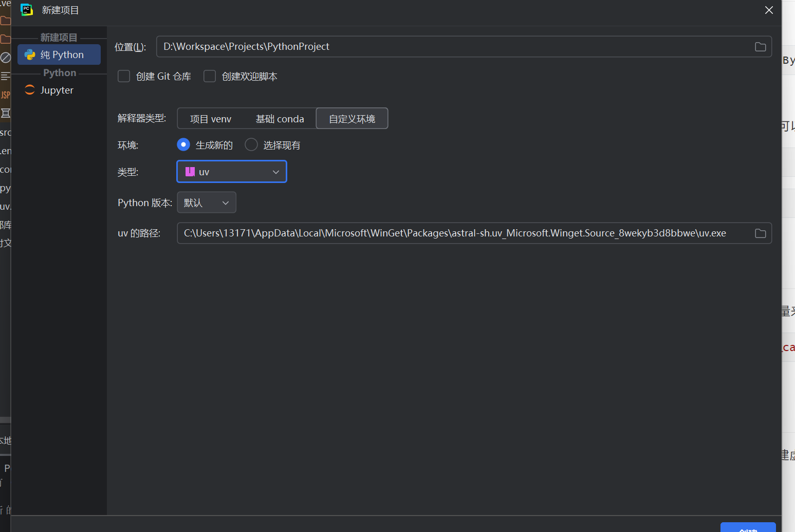Viewport: 795px width, 532px height.
Task: Select the 自定义环境 interpreter tab
Action: 352,119
